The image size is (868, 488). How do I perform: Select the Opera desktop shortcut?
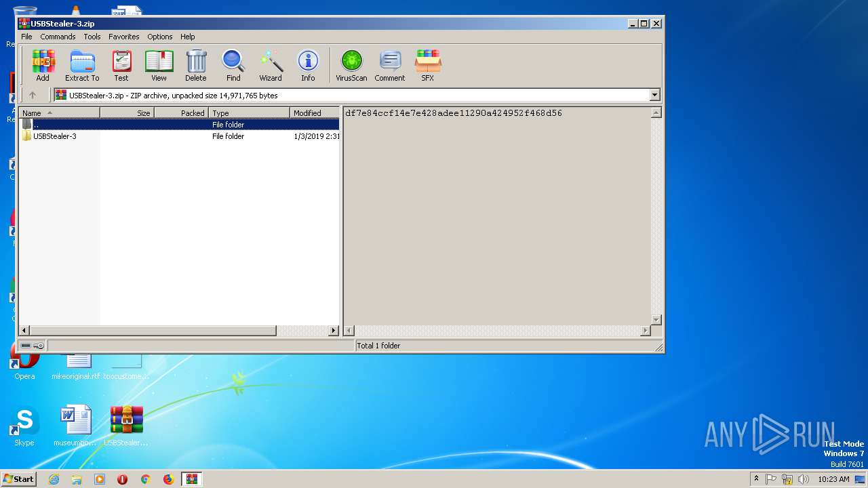tap(24, 366)
